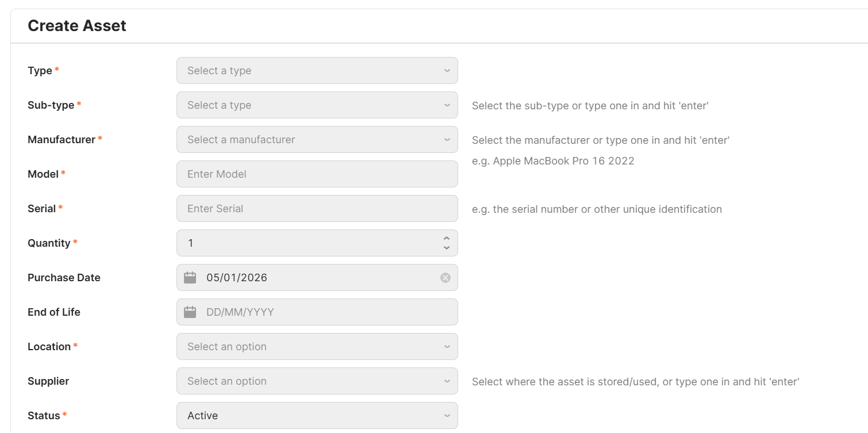
Task: Click the Type field label
Action: click(x=40, y=71)
